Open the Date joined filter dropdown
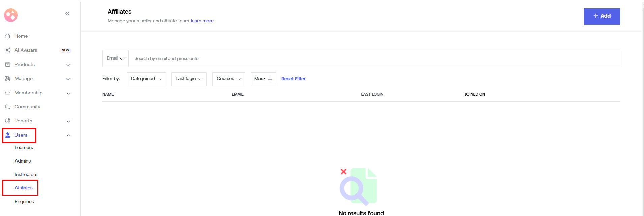Viewport: 644px width, 216px height. (146, 79)
